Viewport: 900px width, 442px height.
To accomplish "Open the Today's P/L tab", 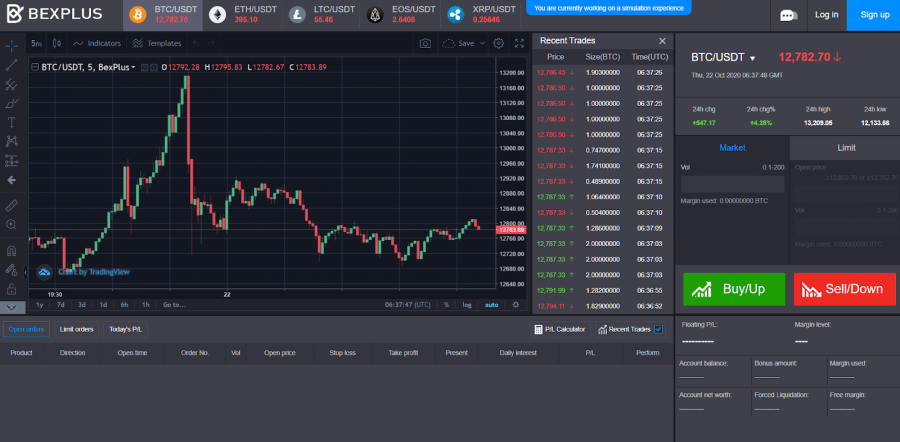I will click(x=126, y=329).
